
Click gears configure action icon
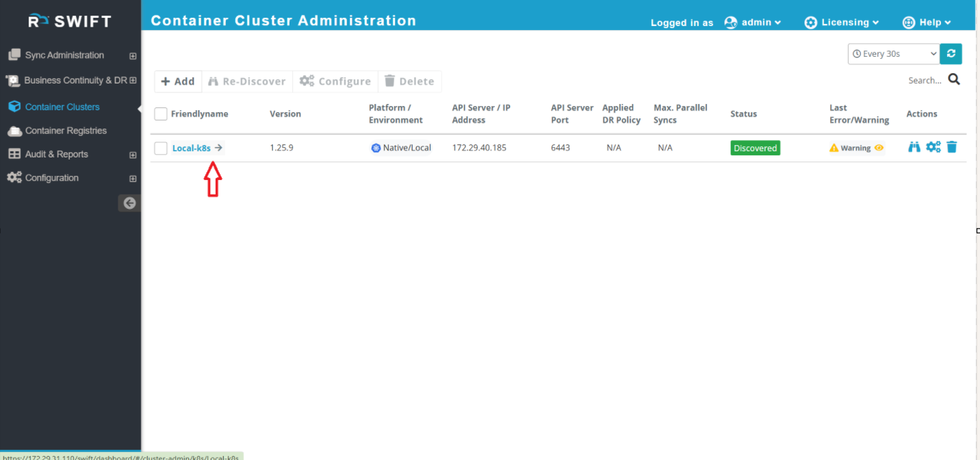pyautogui.click(x=933, y=146)
